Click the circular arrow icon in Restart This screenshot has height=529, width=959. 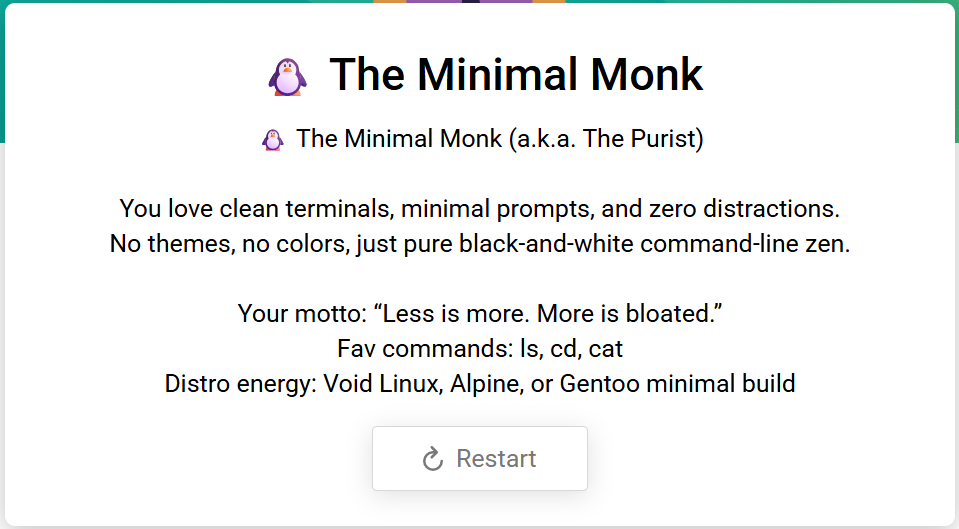(433, 459)
